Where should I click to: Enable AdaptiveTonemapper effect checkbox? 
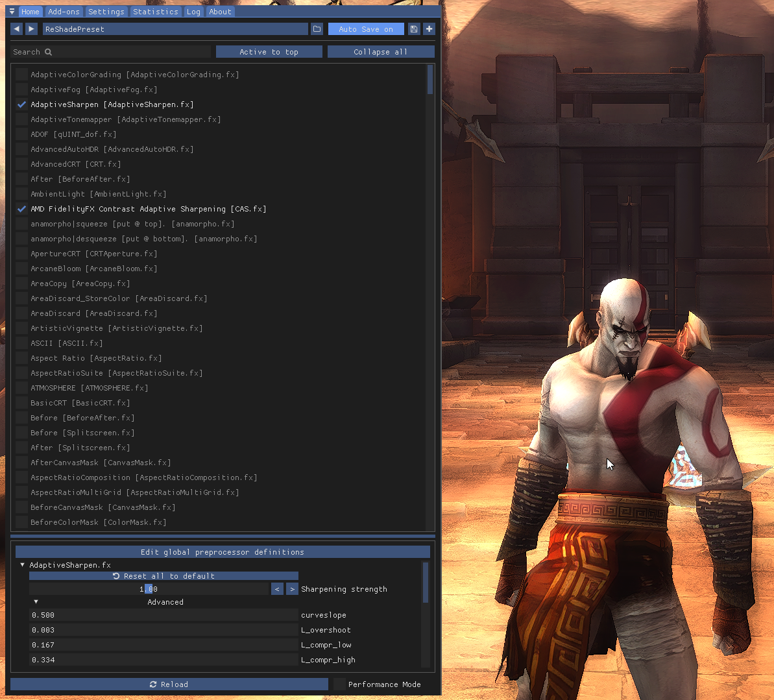[x=21, y=119]
